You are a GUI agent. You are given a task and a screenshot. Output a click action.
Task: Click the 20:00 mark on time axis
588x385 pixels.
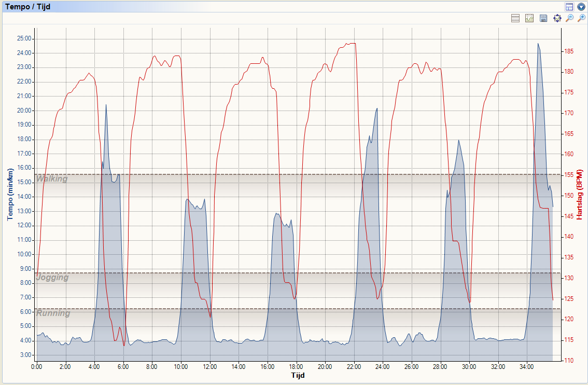(x=325, y=366)
